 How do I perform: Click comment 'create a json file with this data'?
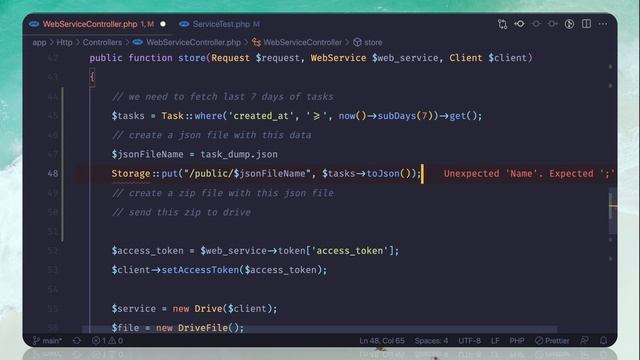tap(211, 135)
